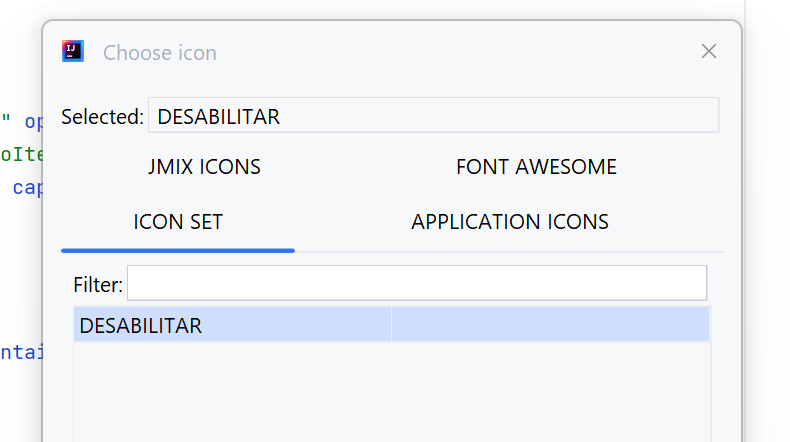
Task: Switch to the JMIX ICONS tab
Action: tap(204, 167)
